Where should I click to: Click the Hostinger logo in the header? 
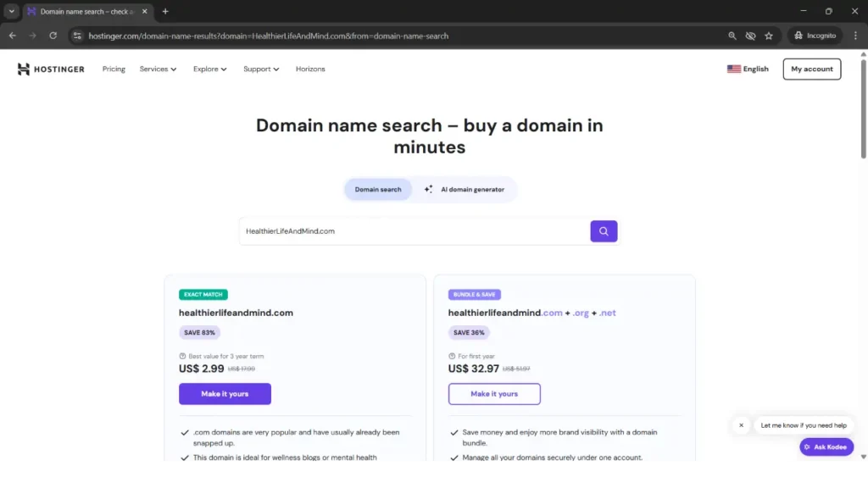51,69
